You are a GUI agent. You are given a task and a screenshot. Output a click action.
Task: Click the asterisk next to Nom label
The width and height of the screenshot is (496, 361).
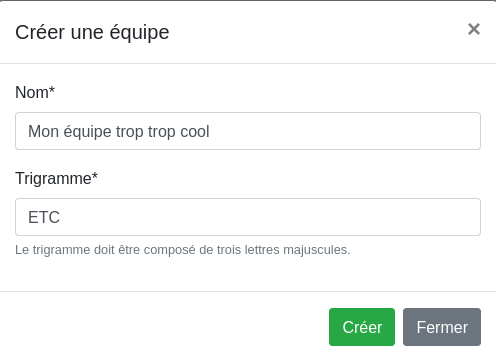click(x=52, y=89)
